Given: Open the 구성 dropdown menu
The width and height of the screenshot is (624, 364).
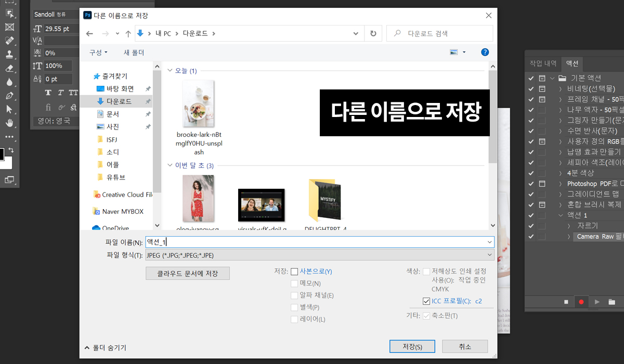Looking at the screenshot, I should (98, 53).
